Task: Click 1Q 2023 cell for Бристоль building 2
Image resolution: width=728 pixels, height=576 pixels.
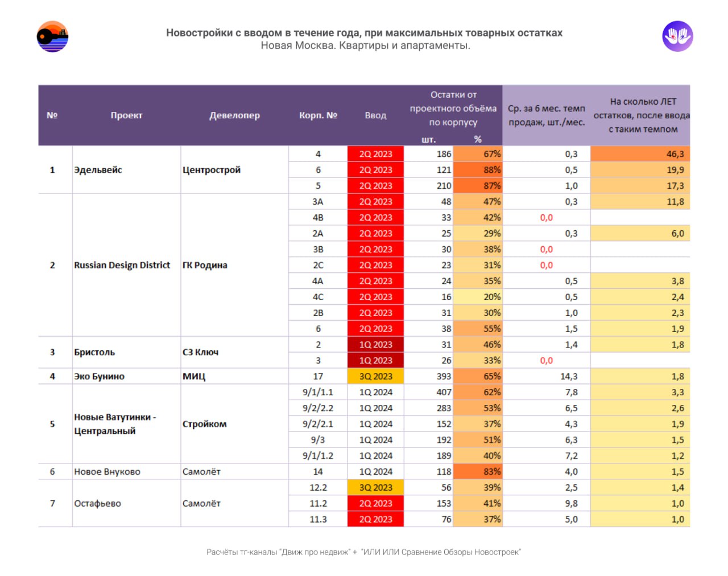Action: click(x=375, y=345)
